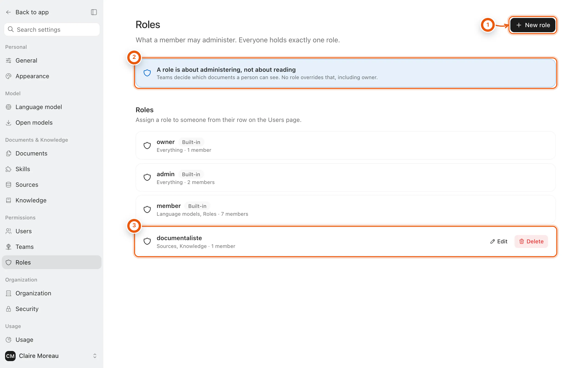Click the Built-in badge next to member

[x=197, y=206]
